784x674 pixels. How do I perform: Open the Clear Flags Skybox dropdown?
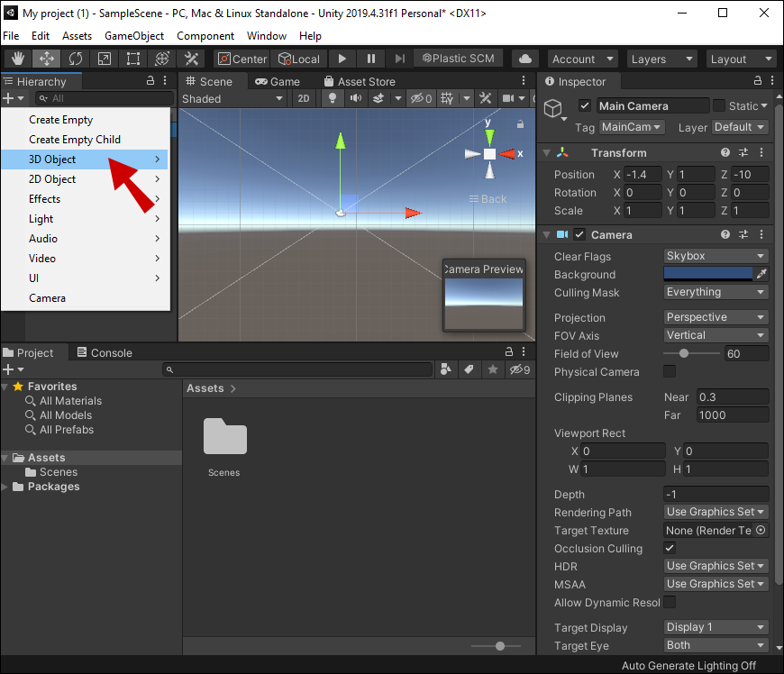pyautogui.click(x=716, y=256)
